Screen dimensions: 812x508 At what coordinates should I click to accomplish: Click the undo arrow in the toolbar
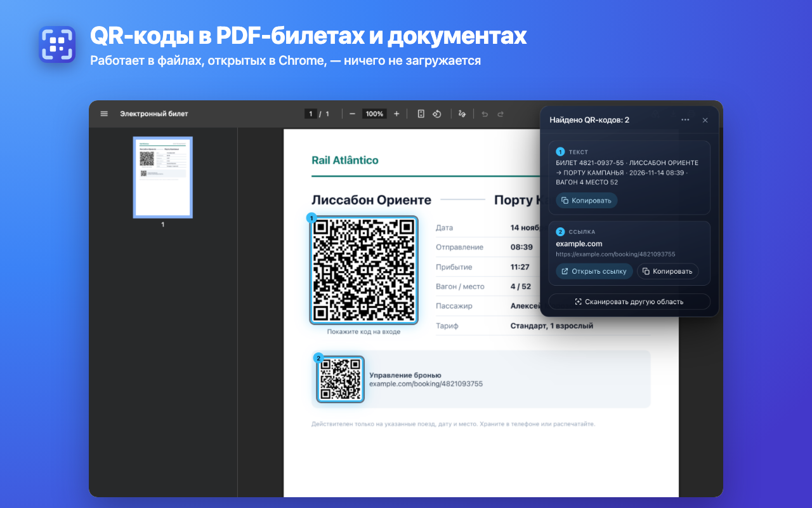tap(485, 114)
